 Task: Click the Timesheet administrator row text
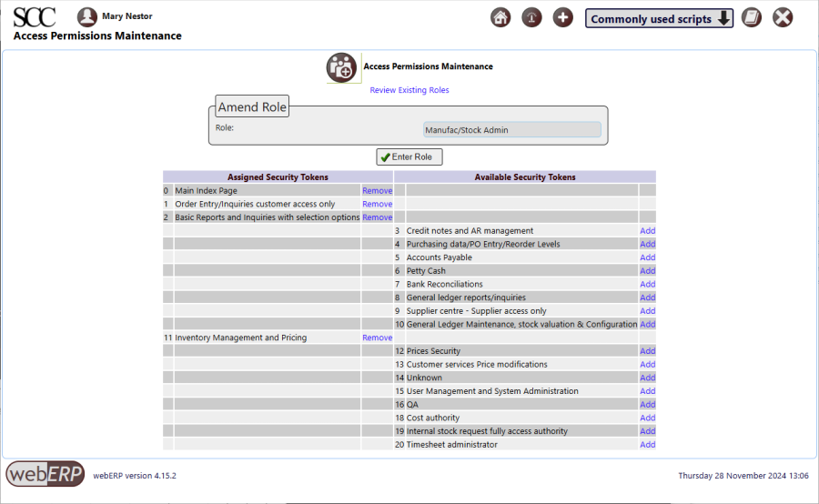[451, 445]
